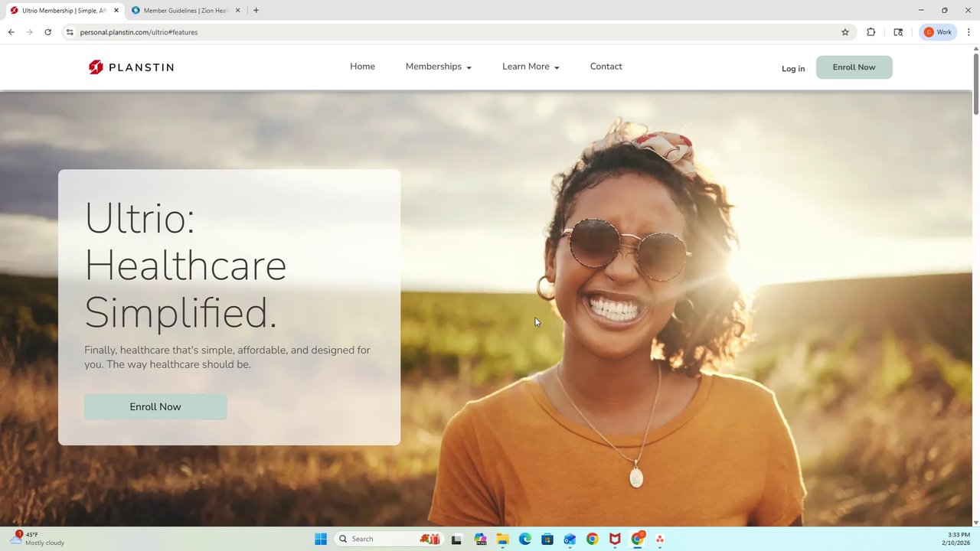Expand the Memberships dropdown menu

point(438,67)
